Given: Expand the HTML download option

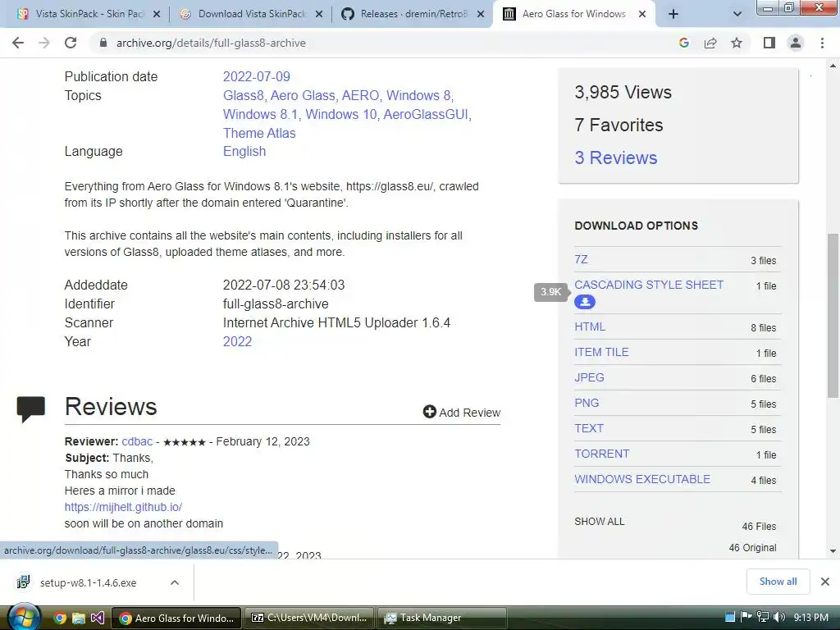Looking at the screenshot, I should [590, 326].
